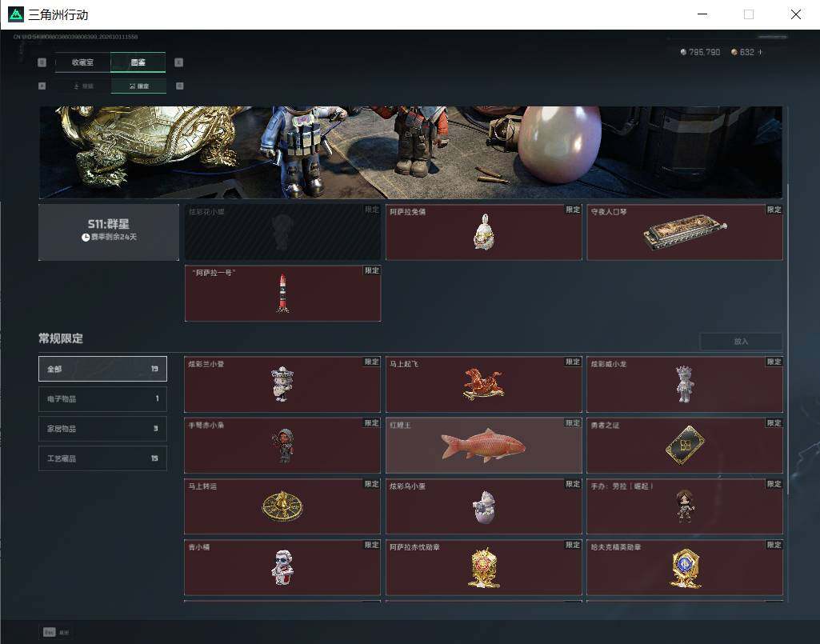Open the 手办 figure card right of 炫彩乌小蛋

tap(685, 506)
